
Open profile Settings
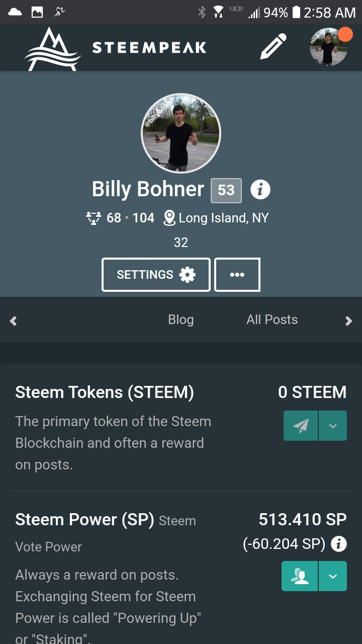[156, 275]
